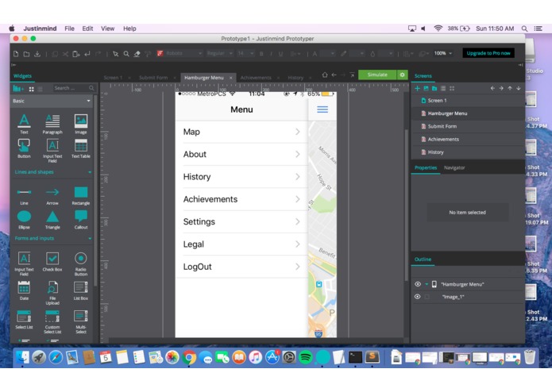Pick the Button widget

[24, 148]
